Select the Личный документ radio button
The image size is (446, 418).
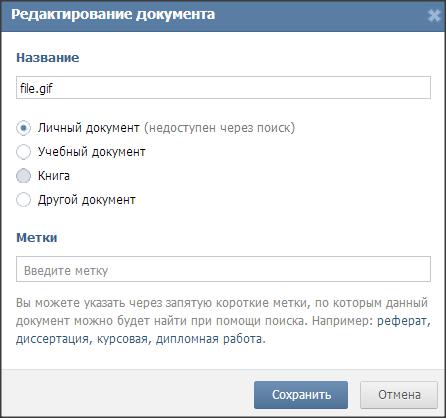coord(23,128)
